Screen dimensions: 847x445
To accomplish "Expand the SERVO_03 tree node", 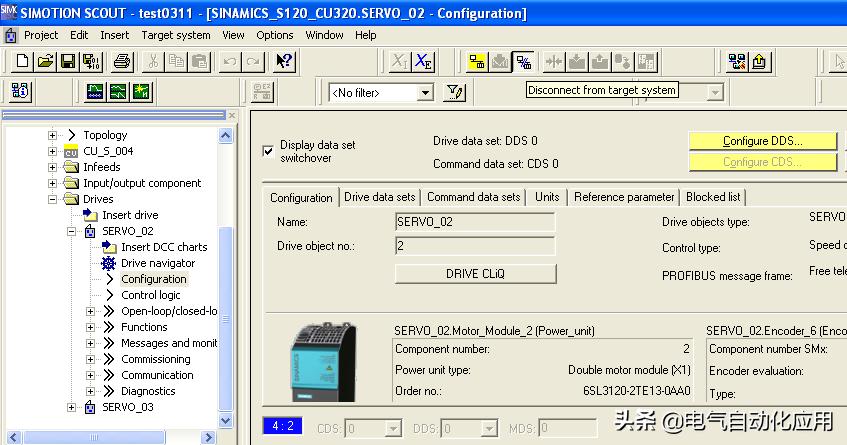I will tap(71, 407).
